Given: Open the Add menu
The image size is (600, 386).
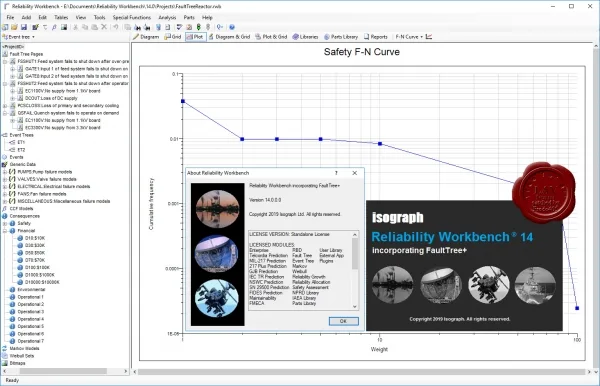Looking at the screenshot, I should click(26, 17).
